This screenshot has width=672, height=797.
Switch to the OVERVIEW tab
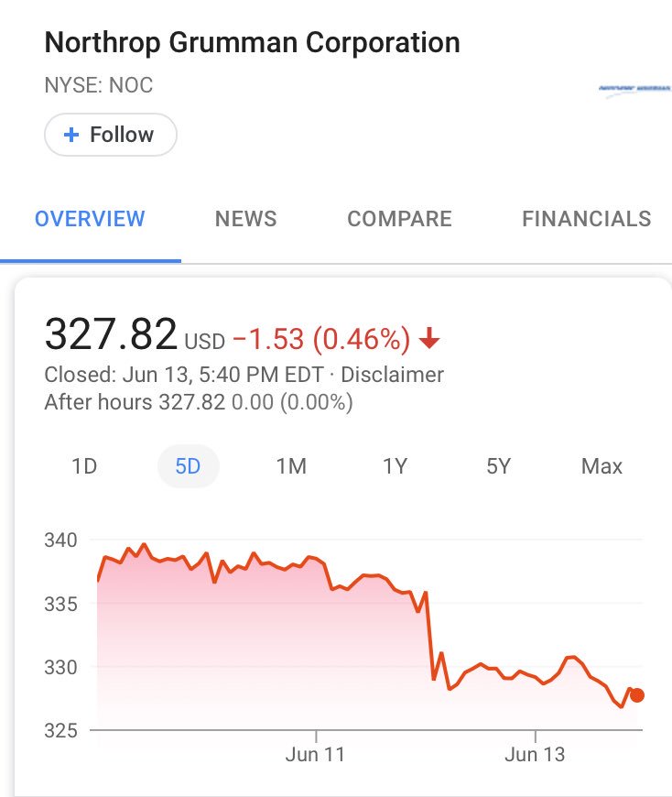90,219
